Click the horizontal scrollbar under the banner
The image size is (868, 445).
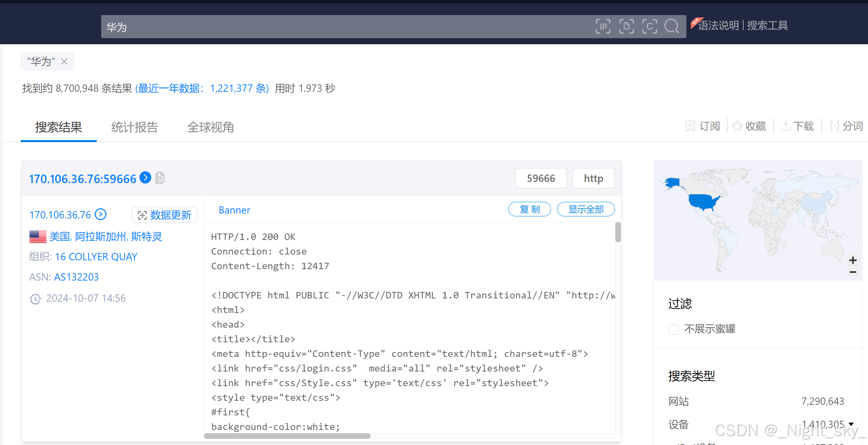(x=287, y=436)
